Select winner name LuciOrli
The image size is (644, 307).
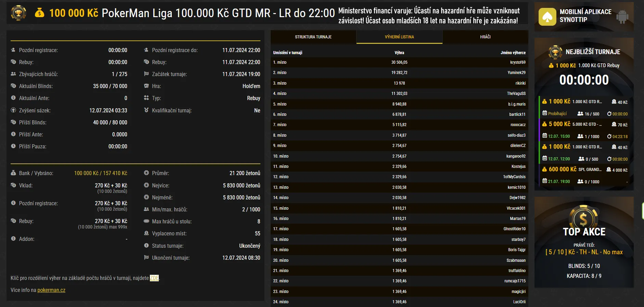click(519, 302)
